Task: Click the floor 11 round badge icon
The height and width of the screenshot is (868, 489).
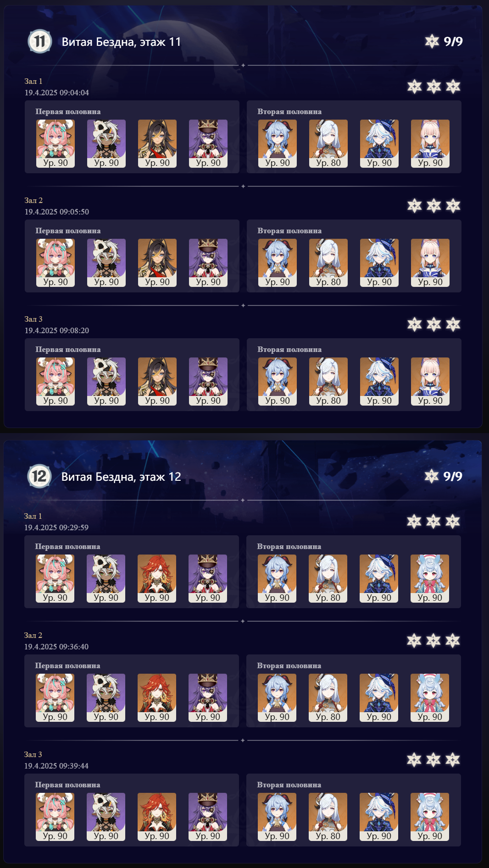Action: pos(40,41)
